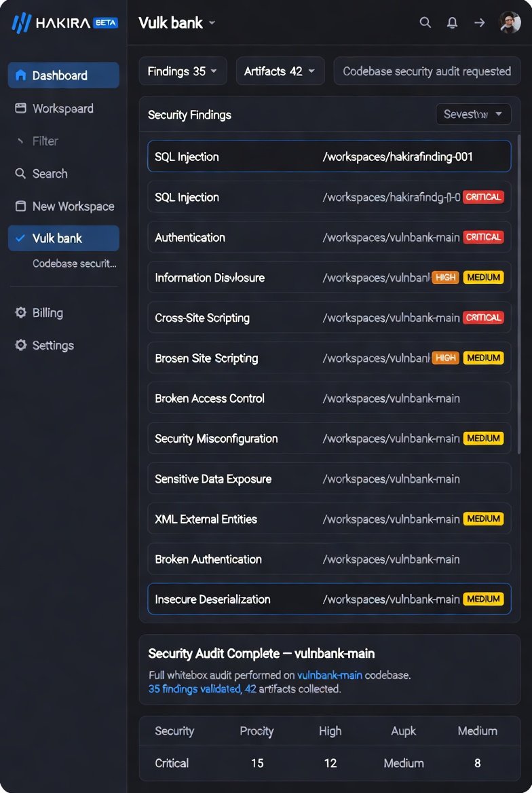This screenshot has height=793, width=532.
Task: Click the Dashboard home icon
Action: [21, 75]
